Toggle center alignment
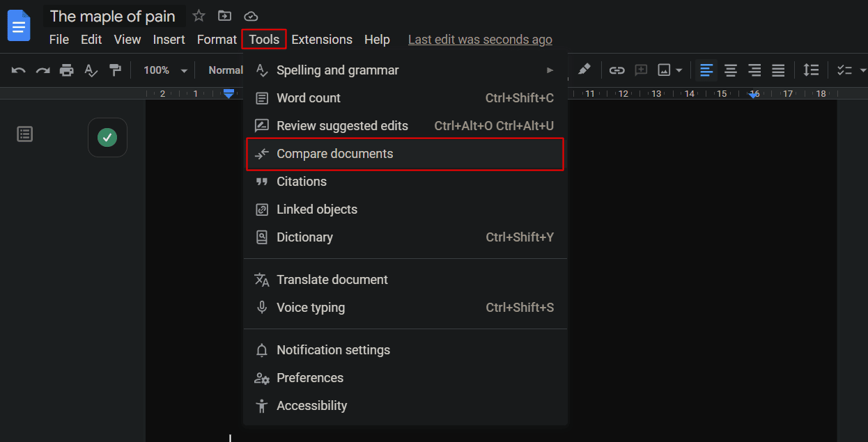 coord(731,70)
